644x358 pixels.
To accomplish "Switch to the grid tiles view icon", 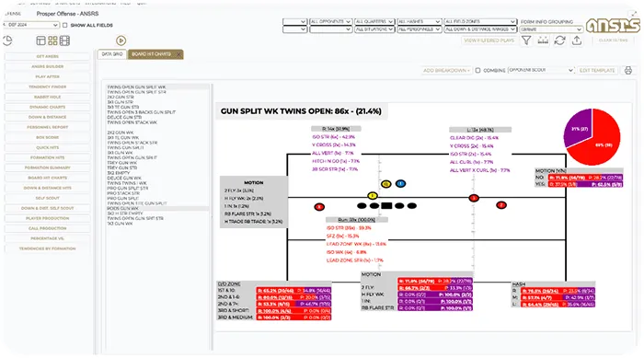I will pyautogui.click(x=52, y=40).
